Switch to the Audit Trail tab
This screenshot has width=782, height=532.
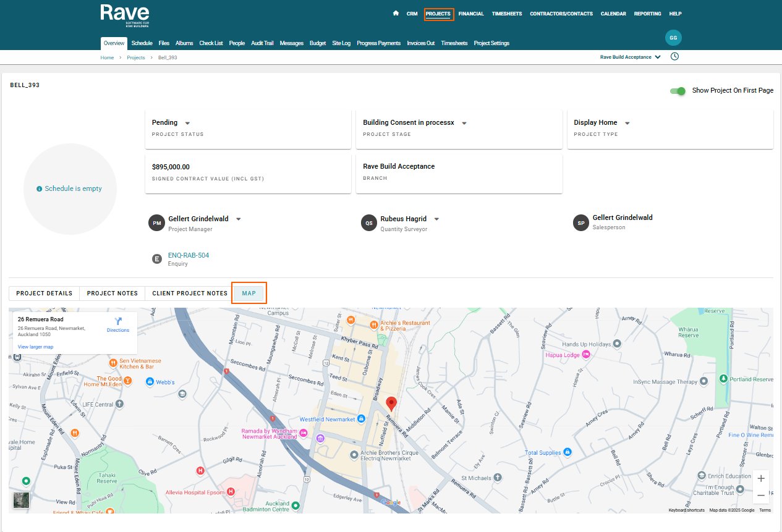(262, 43)
